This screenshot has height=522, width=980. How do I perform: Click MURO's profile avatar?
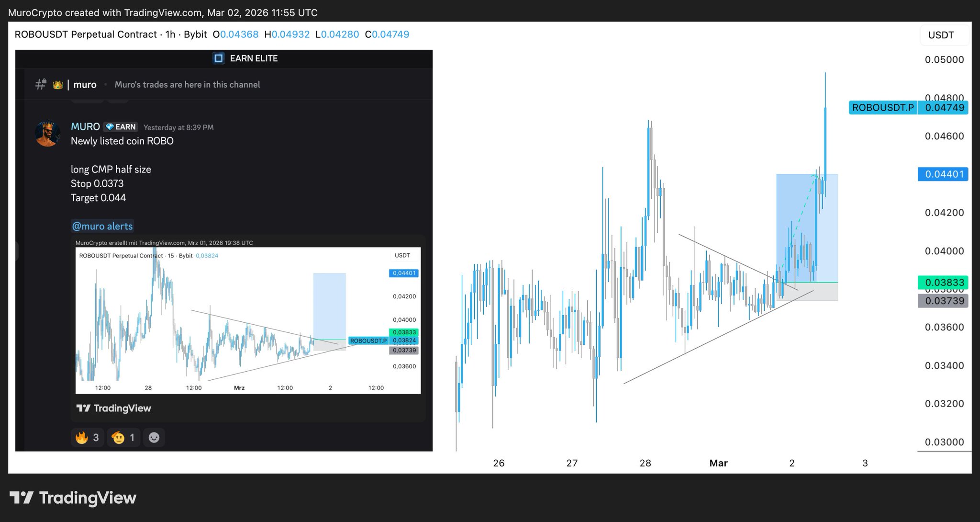point(48,134)
